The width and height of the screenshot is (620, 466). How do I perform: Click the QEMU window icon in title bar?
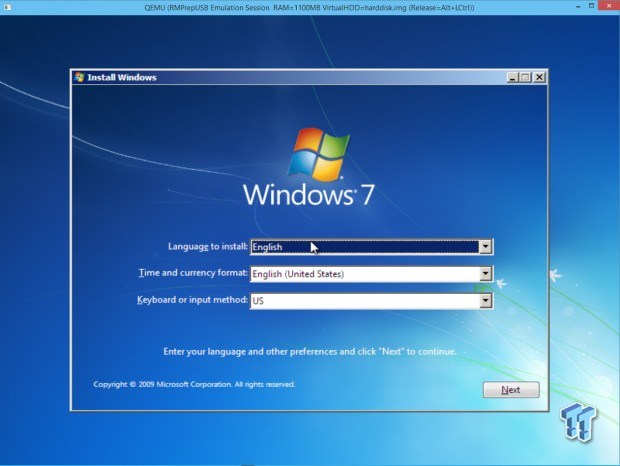(7, 7)
